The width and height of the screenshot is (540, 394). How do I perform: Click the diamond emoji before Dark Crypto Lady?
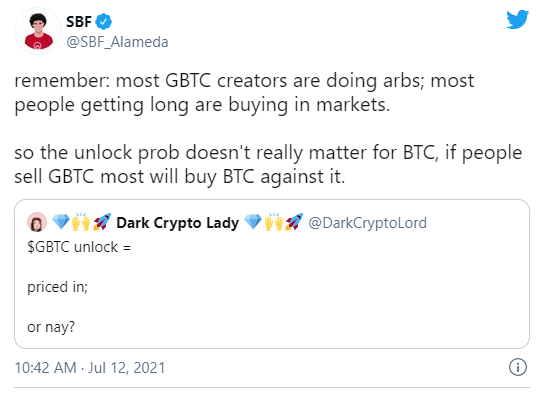pyautogui.click(x=61, y=222)
